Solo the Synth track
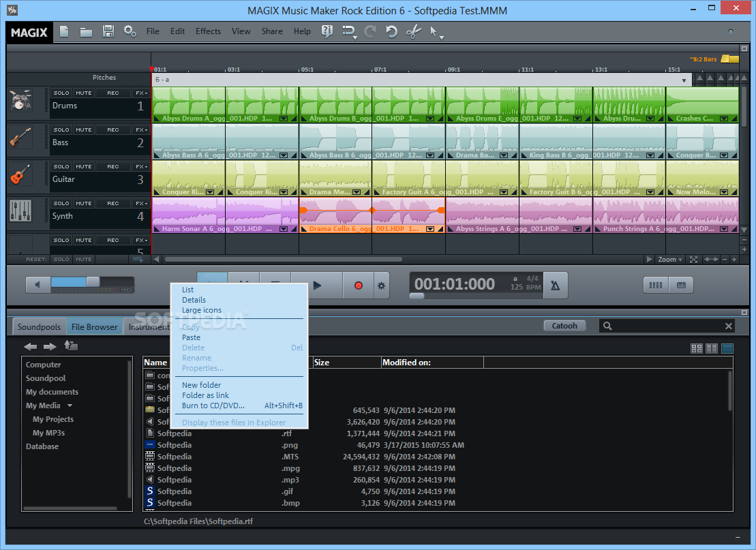This screenshot has width=756, height=550. 61,203
